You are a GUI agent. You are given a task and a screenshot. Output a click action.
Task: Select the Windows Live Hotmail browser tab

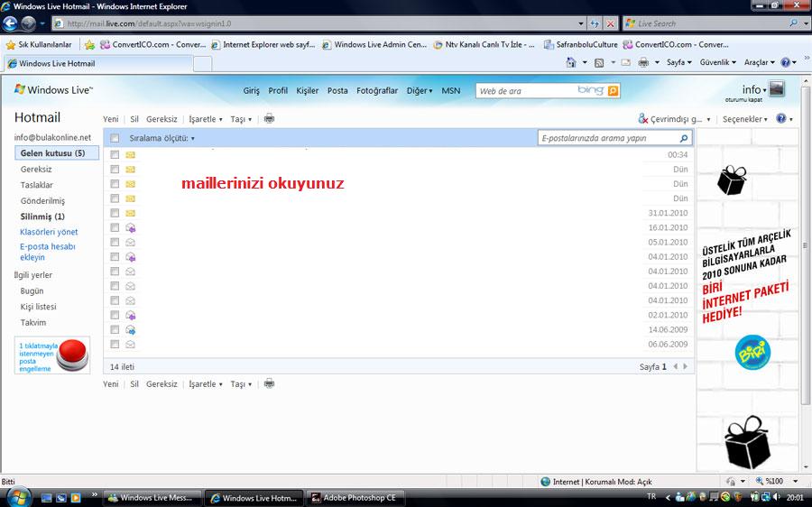click(x=98, y=64)
